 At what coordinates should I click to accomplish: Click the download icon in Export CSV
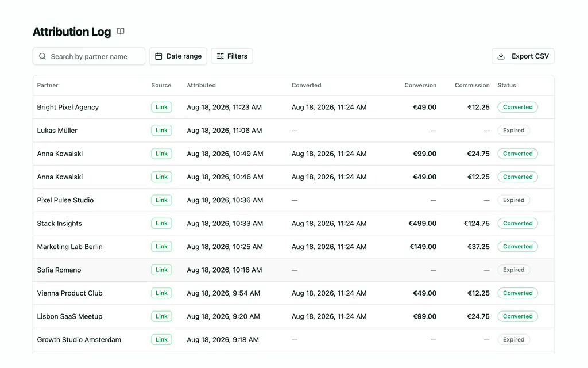(x=501, y=56)
